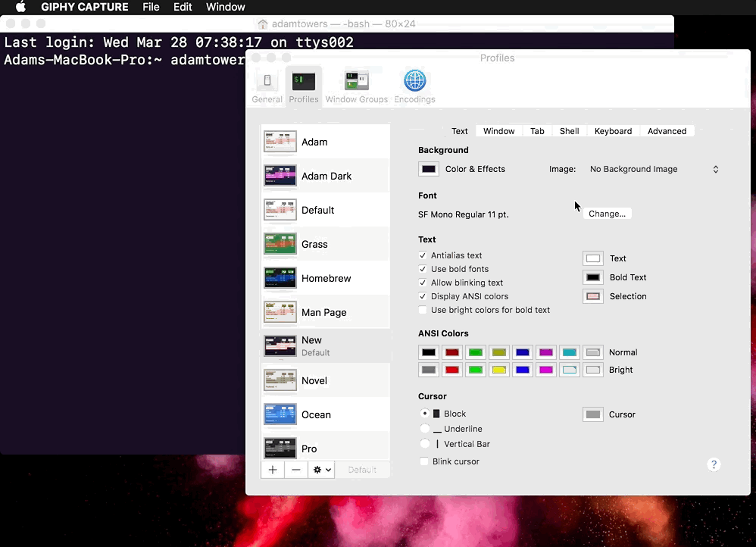Image resolution: width=756 pixels, height=547 pixels.
Task: Select the Ocean profile
Action: 326,415
